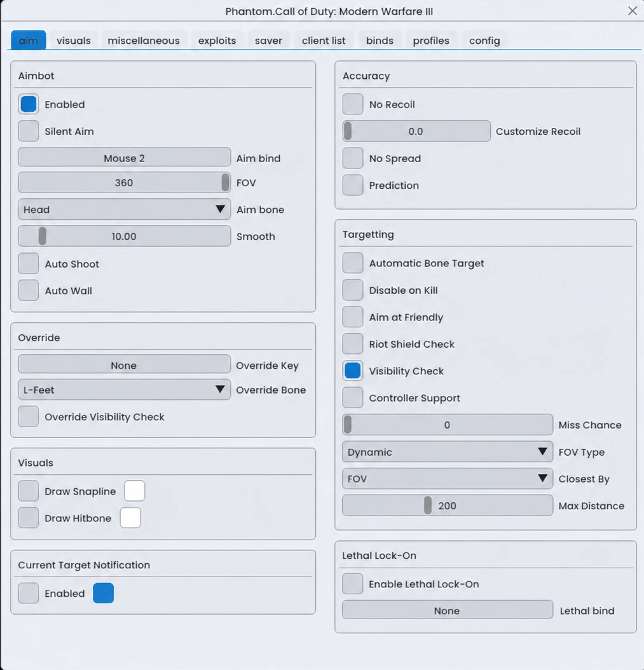Click the Customize Recoil slider
The width and height of the screenshot is (644, 670).
[416, 131]
